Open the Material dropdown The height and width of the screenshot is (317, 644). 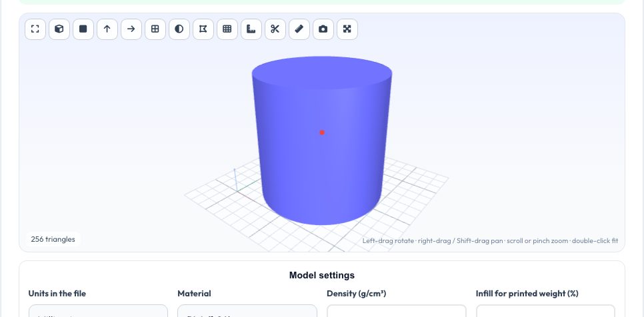click(247, 311)
